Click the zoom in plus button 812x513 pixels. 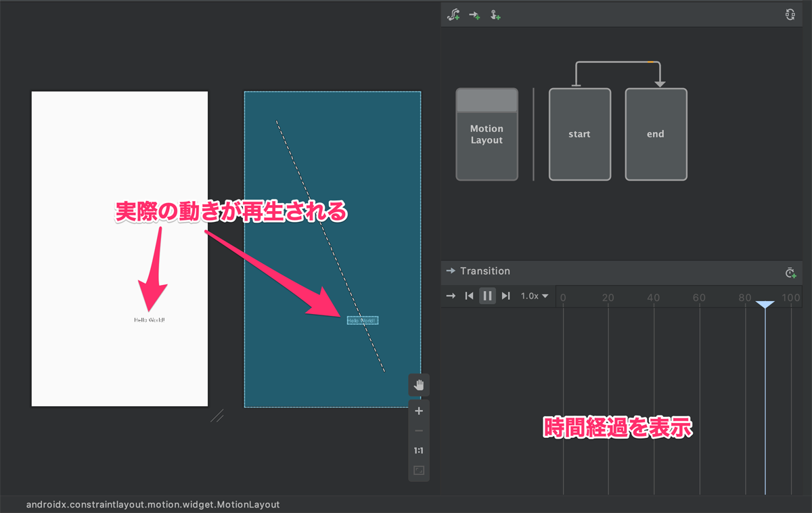[x=419, y=411]
